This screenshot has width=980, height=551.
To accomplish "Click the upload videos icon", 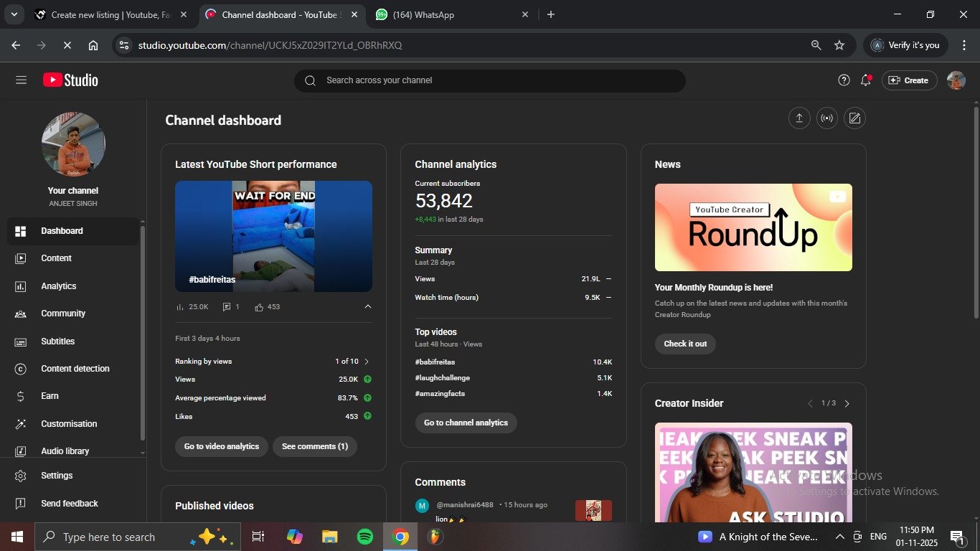I will pyautogui.click(x=798, y=118).
